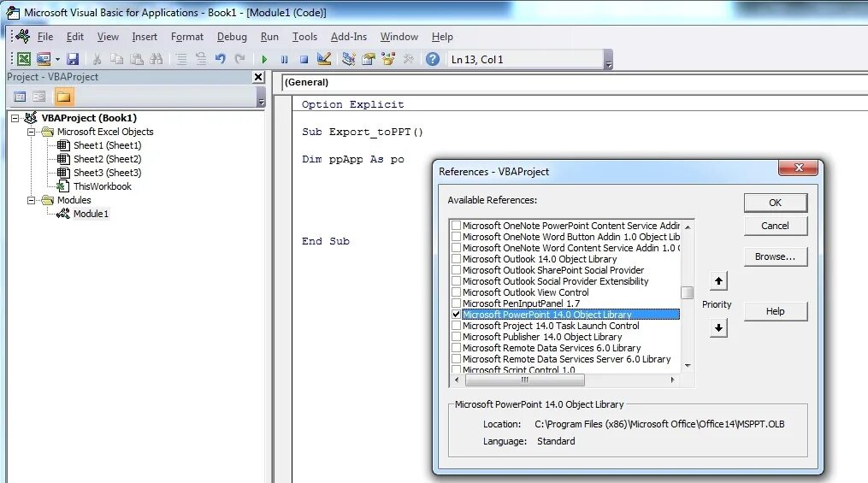
Task: Click the Copy toolbar icon
Action: coord(117,59)
